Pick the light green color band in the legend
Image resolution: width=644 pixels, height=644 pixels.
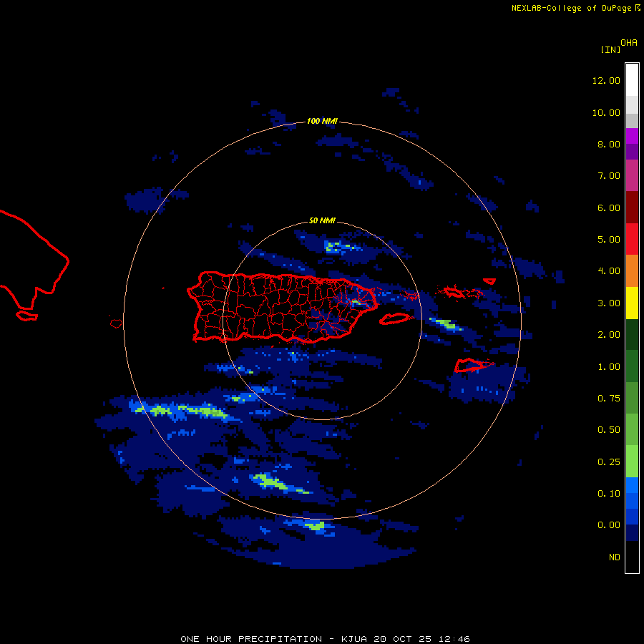tap(632, 462)
